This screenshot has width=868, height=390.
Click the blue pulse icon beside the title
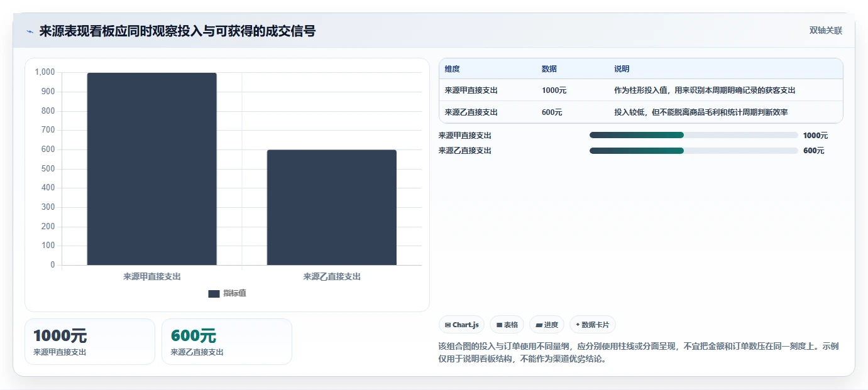click(30, 31)
